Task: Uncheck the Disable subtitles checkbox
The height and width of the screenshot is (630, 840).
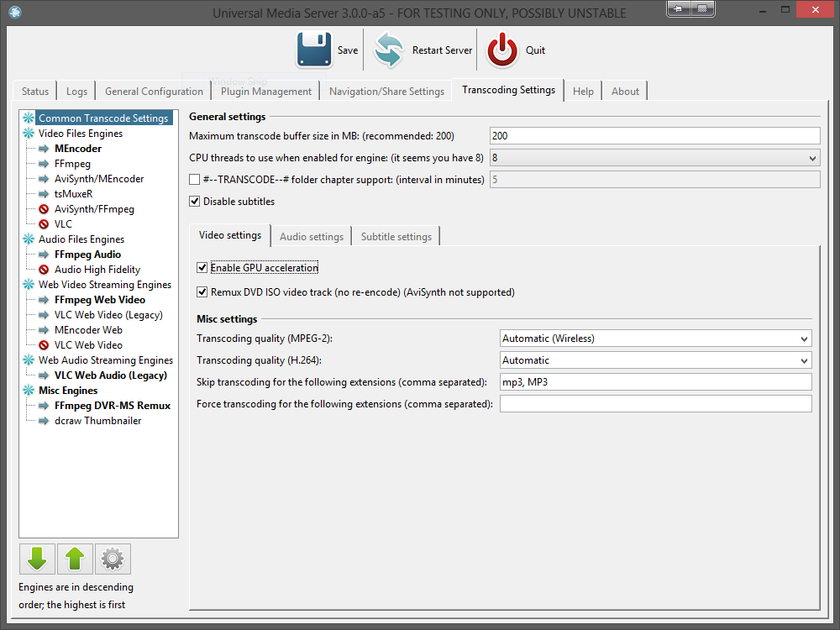Action: click(x=195, y=202)
